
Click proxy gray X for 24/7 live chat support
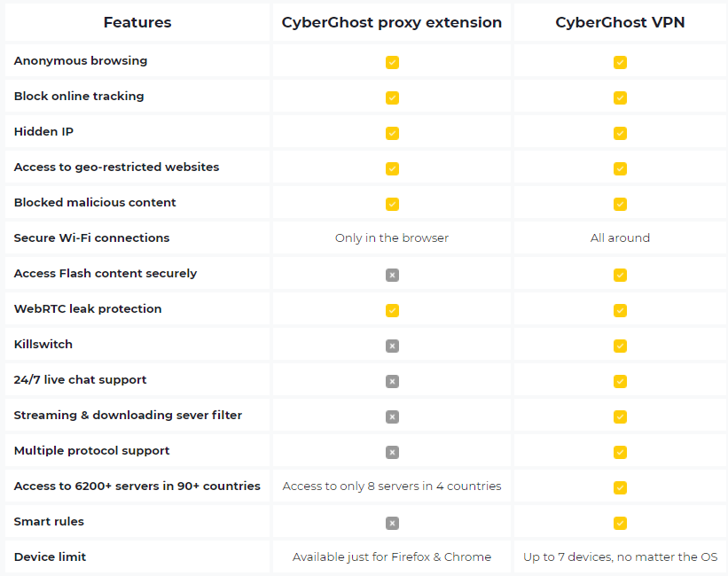(392, 381)
